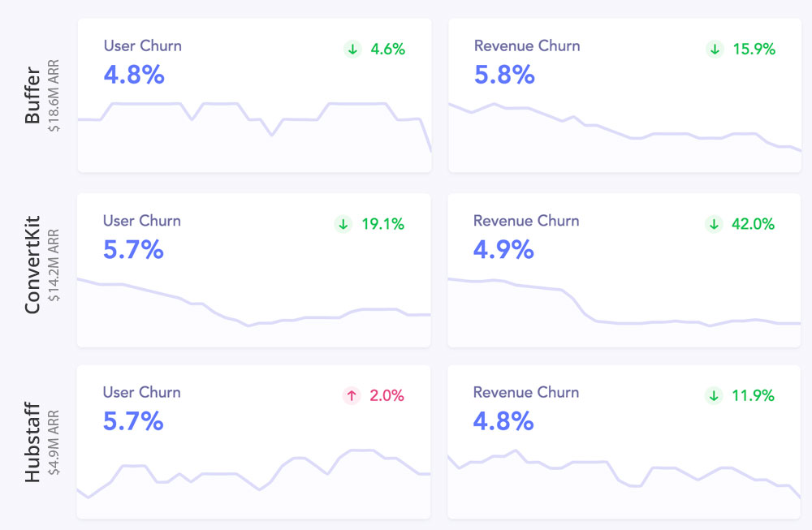Select the Buffer company label

click(32, 97)
